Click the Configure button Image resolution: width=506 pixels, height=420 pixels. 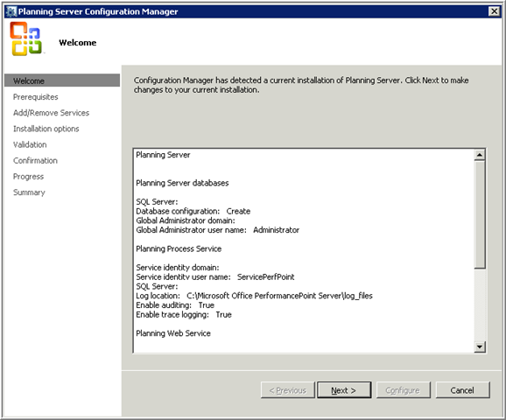click(x=403, y=390)
